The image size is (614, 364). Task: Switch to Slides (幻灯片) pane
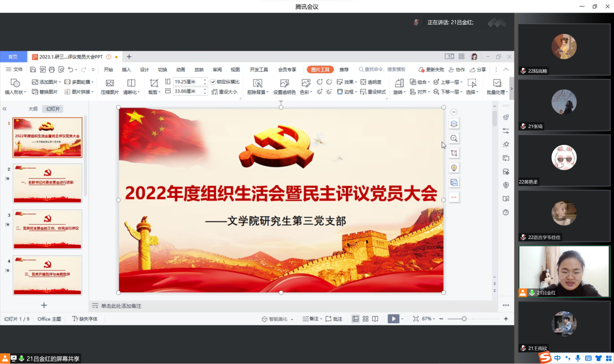53,109
